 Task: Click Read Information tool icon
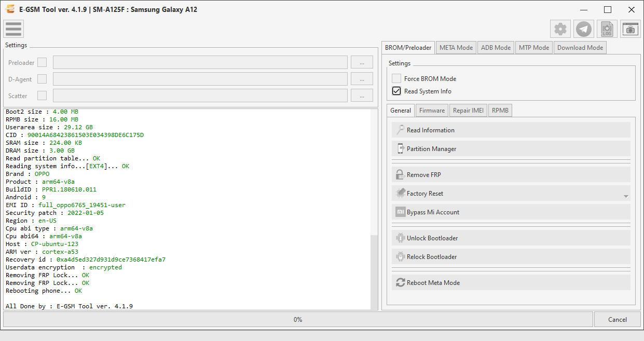400,130
